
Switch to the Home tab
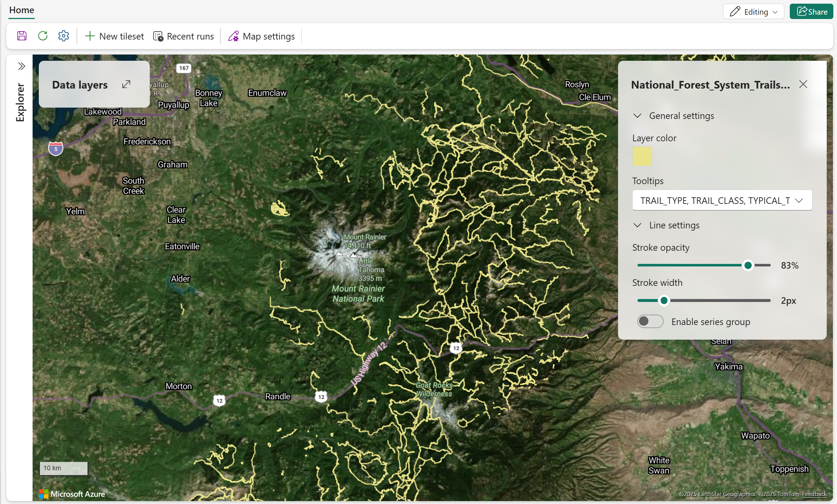point(22,10)
